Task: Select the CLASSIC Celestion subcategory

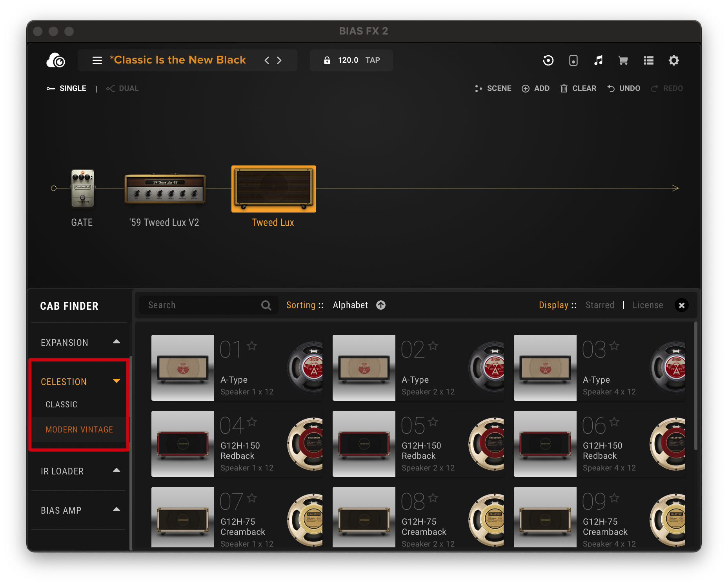Action: (62, 404)
